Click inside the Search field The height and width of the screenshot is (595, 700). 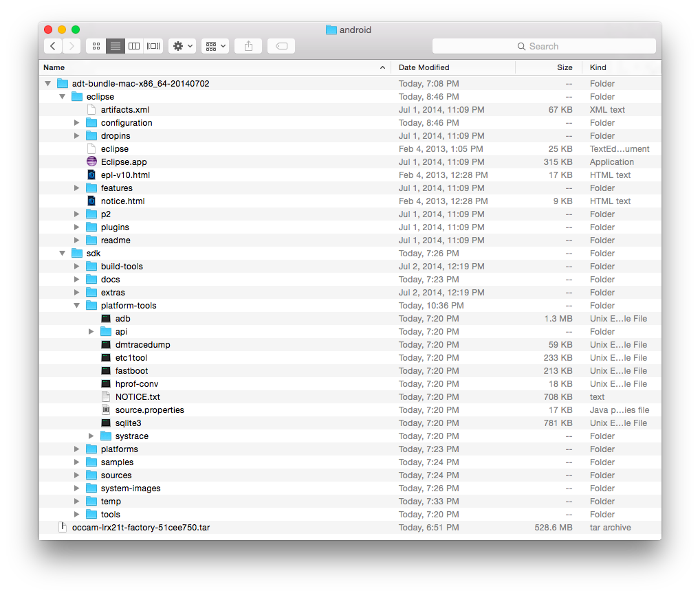543,45
